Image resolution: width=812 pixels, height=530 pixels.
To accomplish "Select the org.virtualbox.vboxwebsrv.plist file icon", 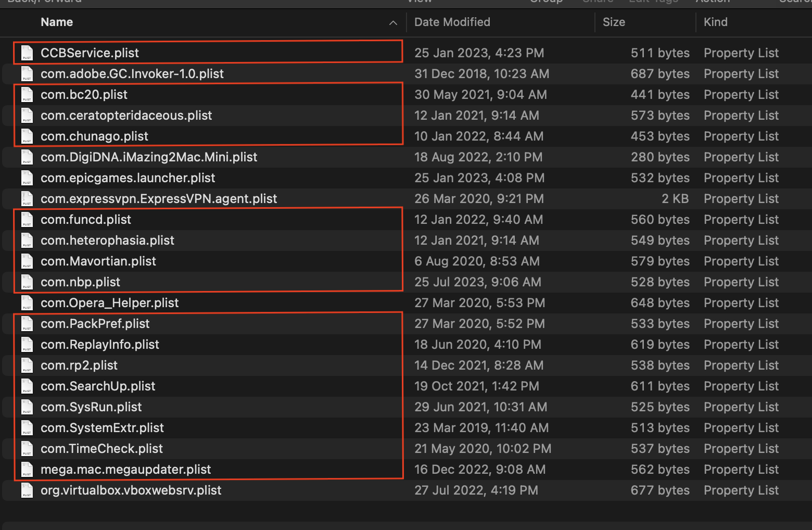I will pos(27,490).
